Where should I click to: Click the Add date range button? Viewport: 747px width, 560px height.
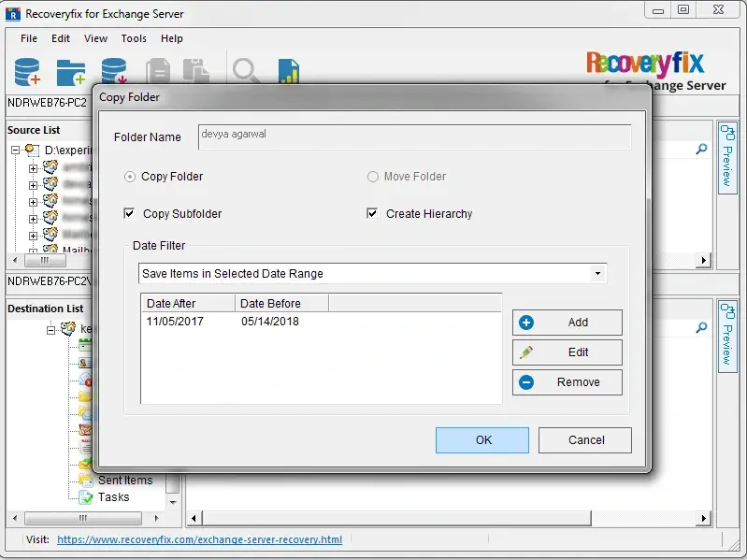(567, 323)
